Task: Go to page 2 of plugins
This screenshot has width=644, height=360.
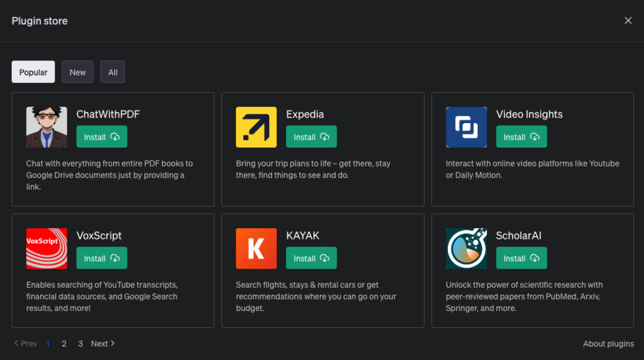Action: click(x=64, y=344)
